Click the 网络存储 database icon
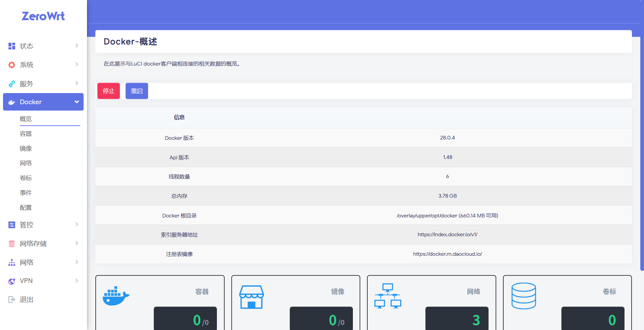Viewport: 644px width, 330px height. click(12, 244)
